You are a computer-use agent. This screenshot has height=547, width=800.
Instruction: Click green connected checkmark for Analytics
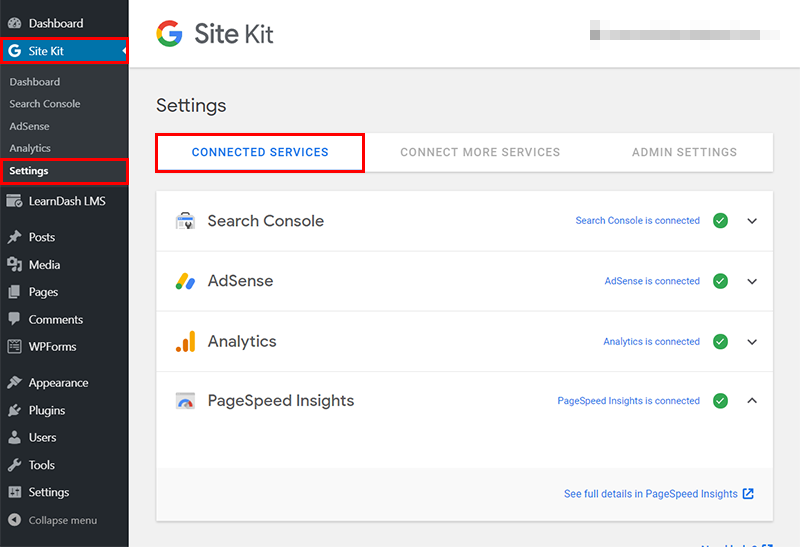[x=720, y=341]
